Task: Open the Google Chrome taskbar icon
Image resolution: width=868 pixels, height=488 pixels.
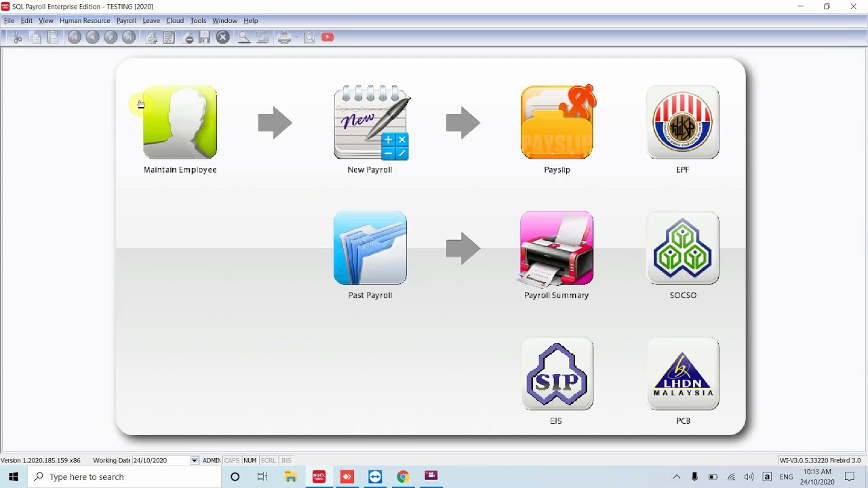Action: click(403, 477)
